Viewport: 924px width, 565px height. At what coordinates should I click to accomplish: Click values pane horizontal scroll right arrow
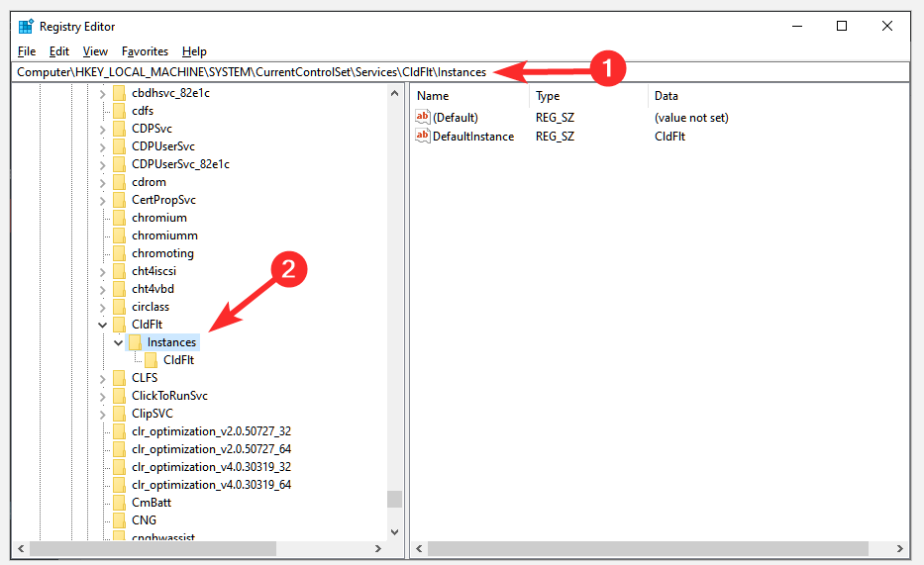point(900,548)
